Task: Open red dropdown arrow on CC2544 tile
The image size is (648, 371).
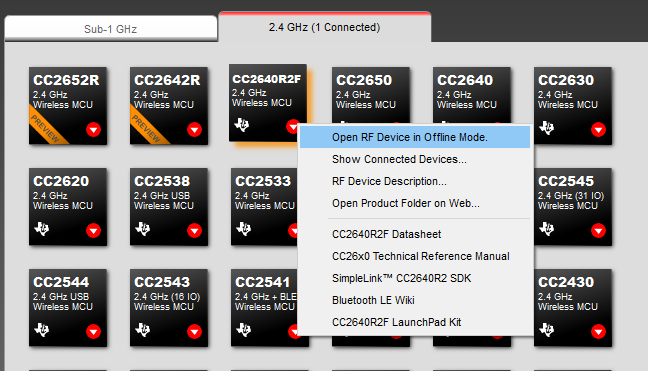Action: (93, 331)
